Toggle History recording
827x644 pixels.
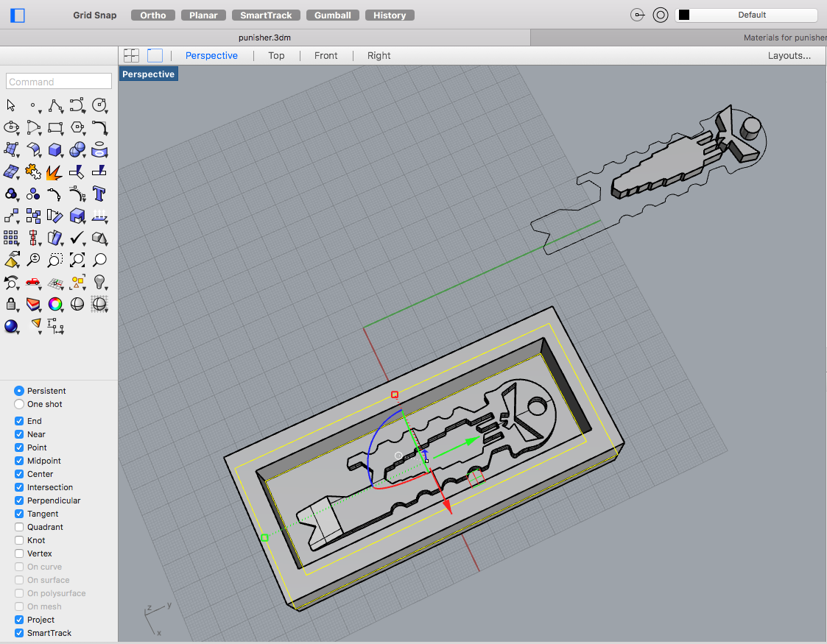390,15
